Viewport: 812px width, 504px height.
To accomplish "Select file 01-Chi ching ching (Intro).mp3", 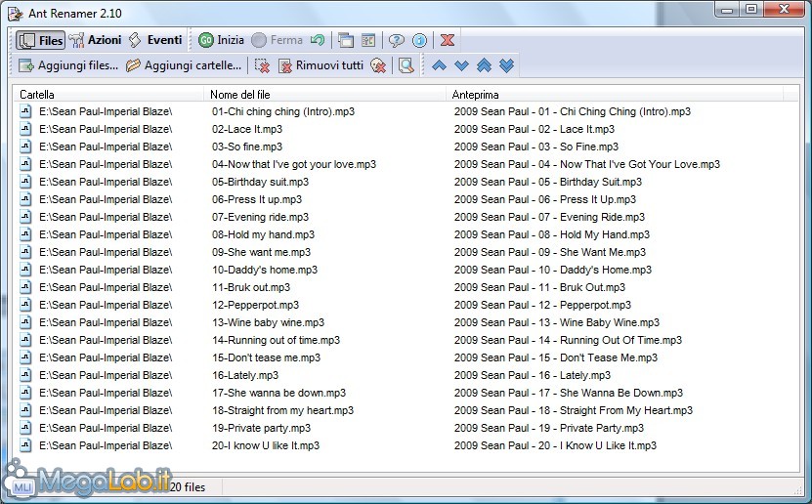I will 283,111.
